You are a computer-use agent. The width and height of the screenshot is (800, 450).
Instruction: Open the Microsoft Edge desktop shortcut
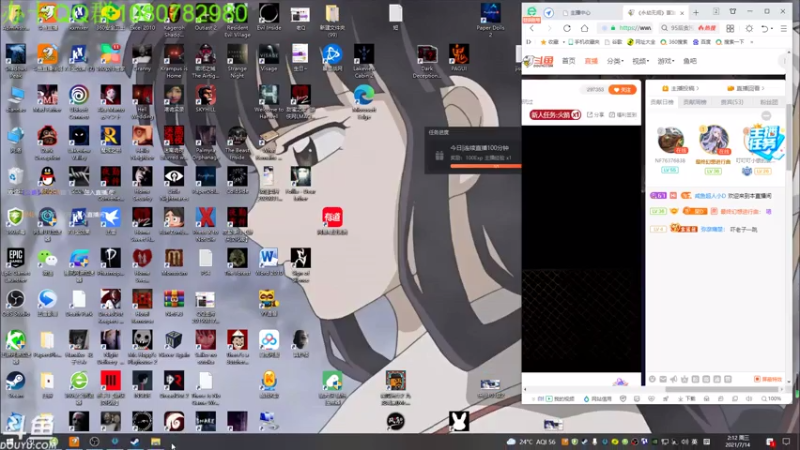click(x=364, y=102)
